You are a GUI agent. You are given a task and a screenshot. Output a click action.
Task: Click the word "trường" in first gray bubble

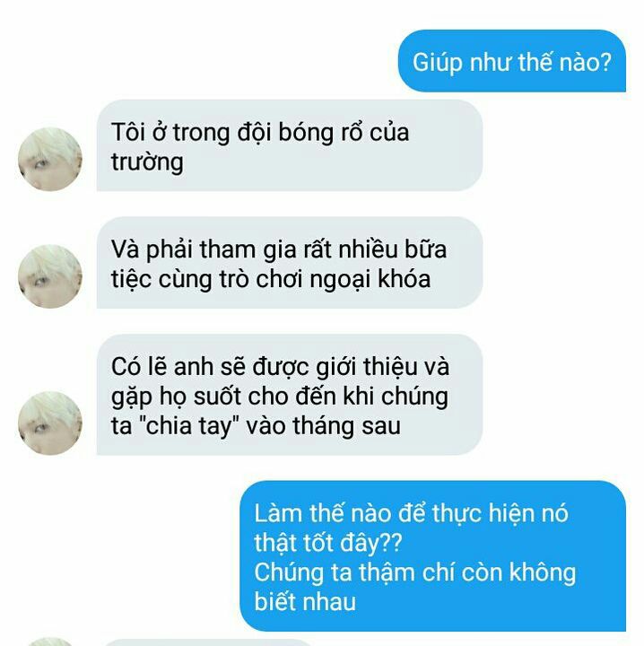(147, 162)
